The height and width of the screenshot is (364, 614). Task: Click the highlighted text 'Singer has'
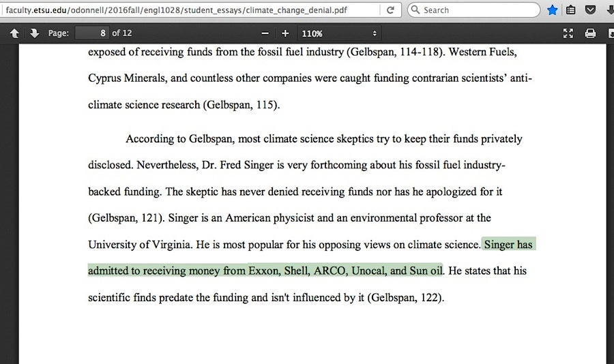508,245
